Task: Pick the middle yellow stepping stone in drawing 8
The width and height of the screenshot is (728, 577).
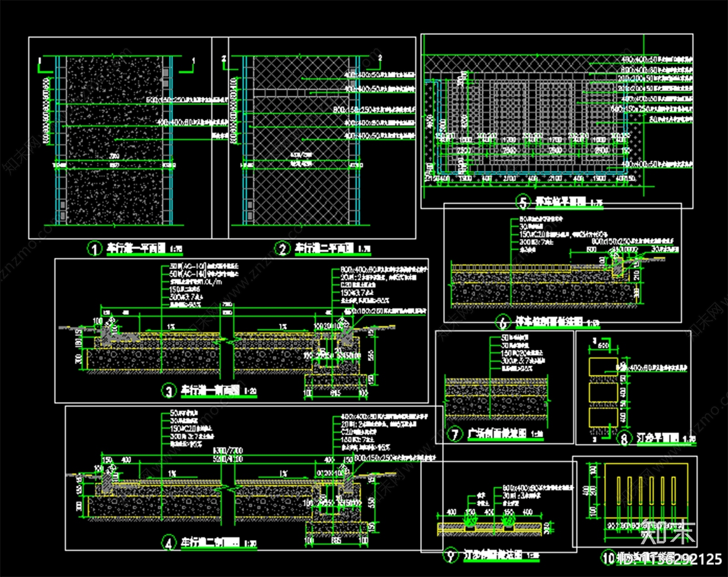Action: (x=603, y=392)
